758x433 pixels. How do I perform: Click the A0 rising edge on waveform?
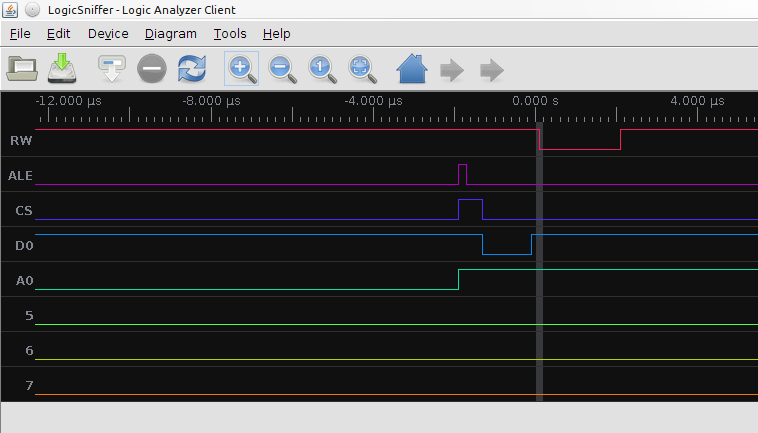click(x=459, y=279)
